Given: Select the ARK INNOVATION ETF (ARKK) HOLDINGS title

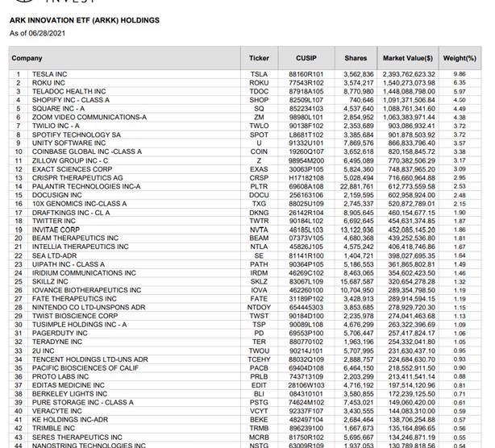Looking at the screenshot, I should pyautogui.click(x=85, y=20).
